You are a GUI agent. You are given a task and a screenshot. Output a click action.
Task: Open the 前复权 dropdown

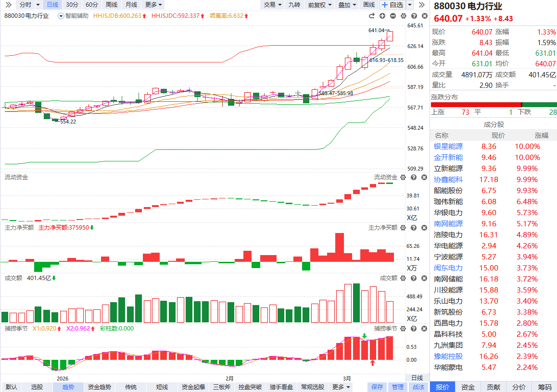pos(320,5)
